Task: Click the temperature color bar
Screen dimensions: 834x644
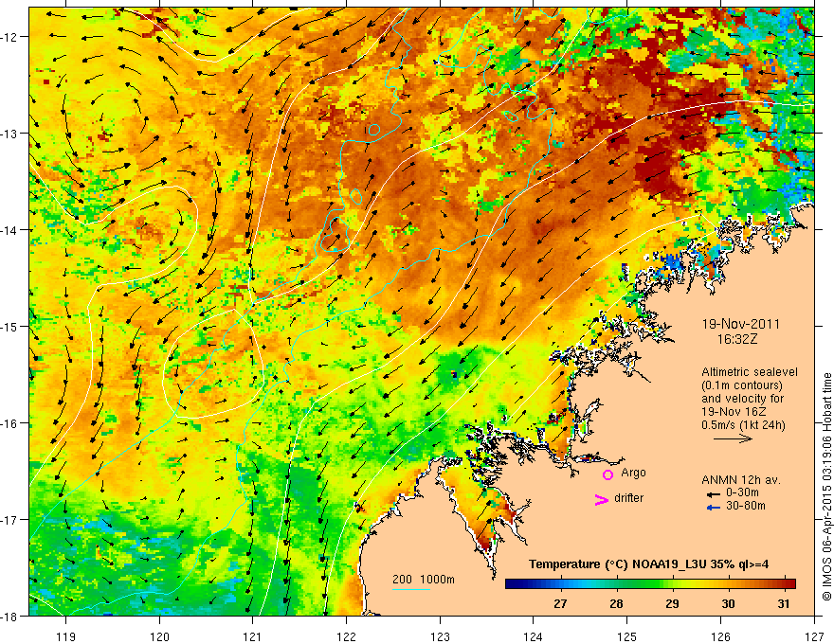Action: point(650,583)
